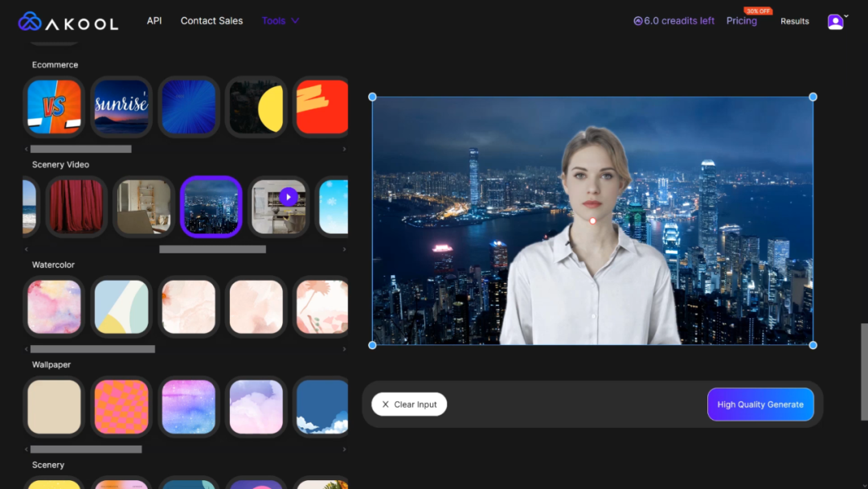This screenshot has width=868, height=489.
Task: Pick the blue yellow abstract watercolor
Action: 121,306
